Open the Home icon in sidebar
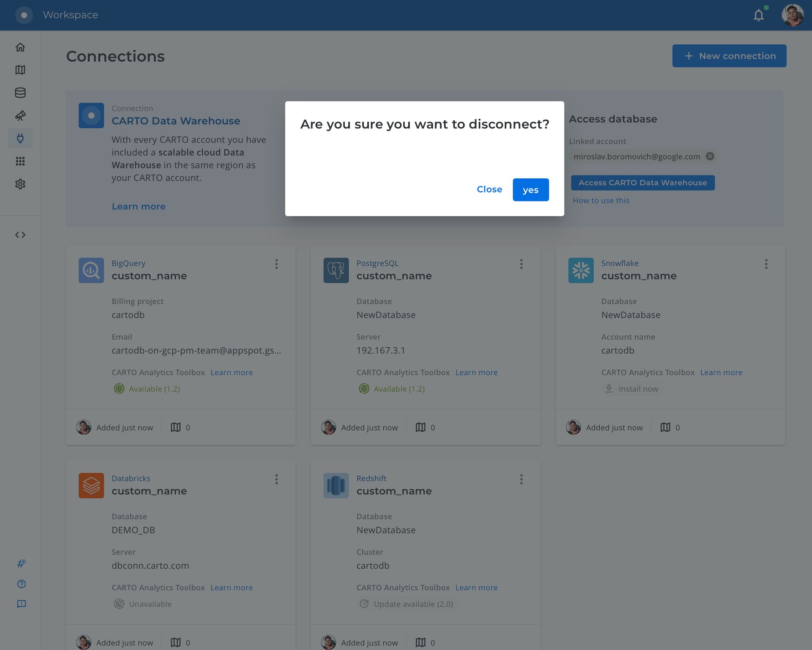The image size is (812, 650). tap(20, 47)
